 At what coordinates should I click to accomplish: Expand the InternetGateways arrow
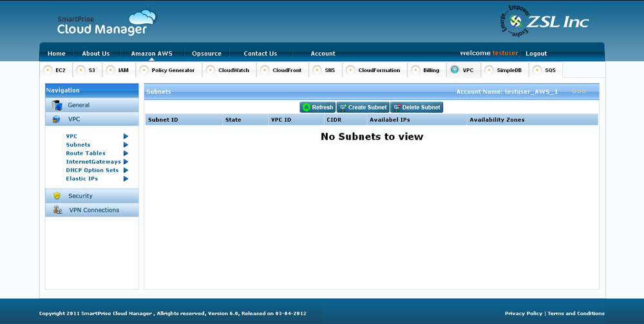(x=126, y=162)
